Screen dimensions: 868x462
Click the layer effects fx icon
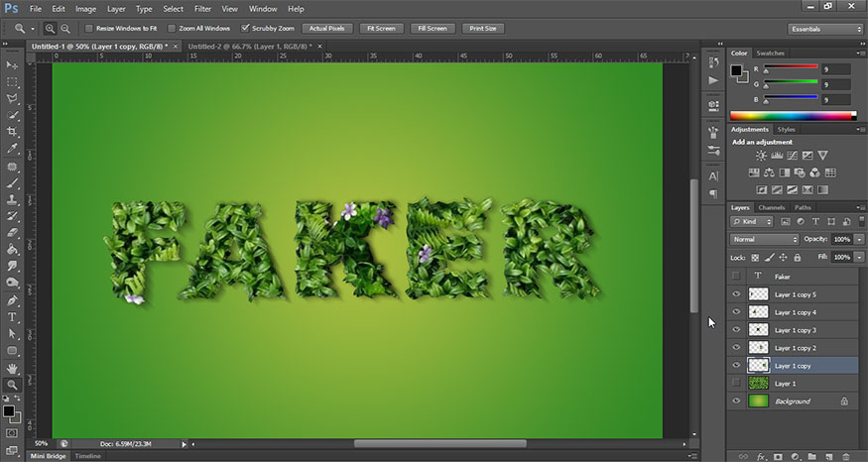click(762, 456)
